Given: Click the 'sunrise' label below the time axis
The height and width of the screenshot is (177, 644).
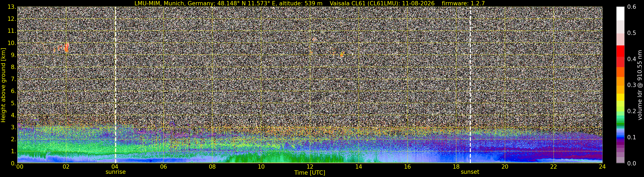Looking at the screenshot, I should tap(115, 172).
